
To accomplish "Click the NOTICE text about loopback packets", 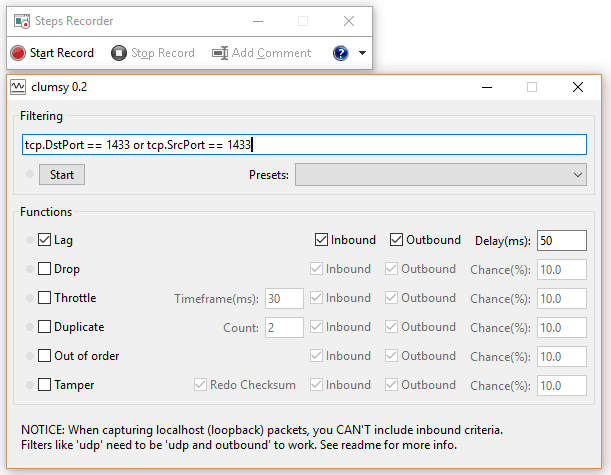I will (x=262, y=437).
